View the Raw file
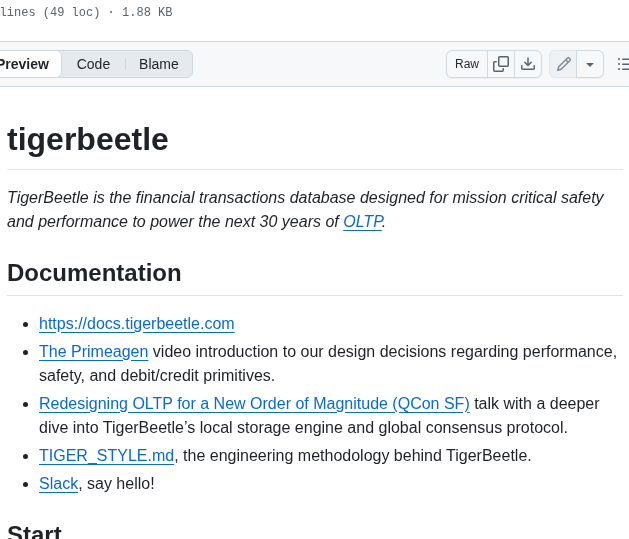 click(x=467, y=64)
